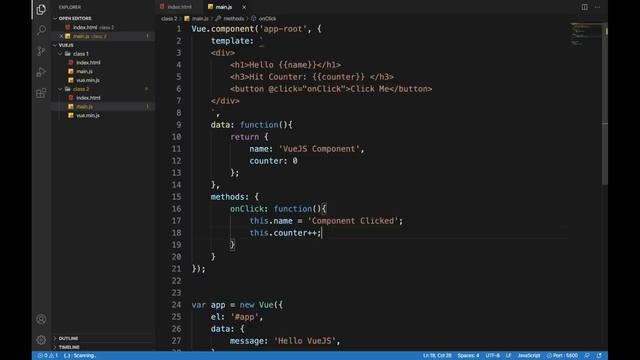This screenshot has height=360, width=640.
Task: Open main.js inside class 1 folder
Action: (84, 71)
